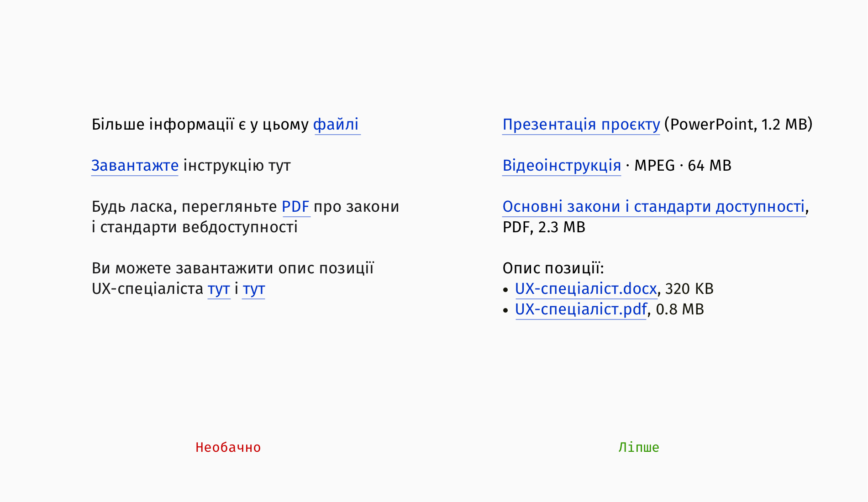Viewport: 868px width, 502px height.
Task: Click the "PDF, 2.3 MB" text
Action: pyautogui.click(x=544, y=227)
